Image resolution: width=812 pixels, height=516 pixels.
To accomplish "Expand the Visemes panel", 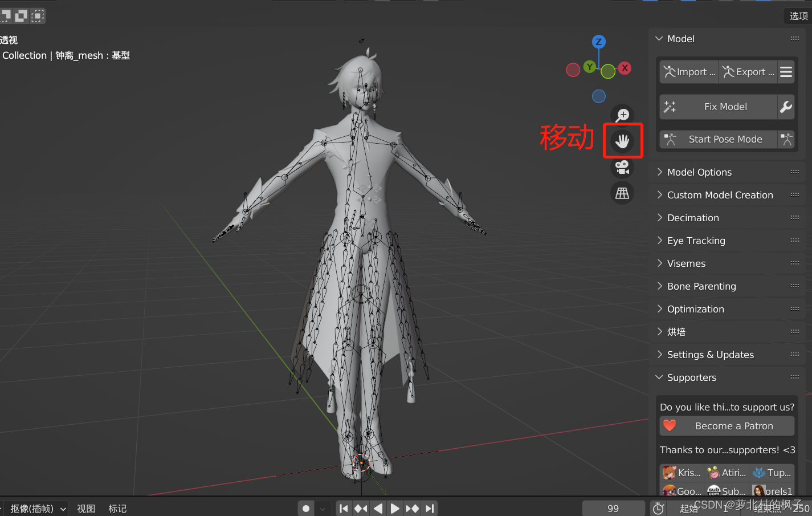I will [660, 263].
